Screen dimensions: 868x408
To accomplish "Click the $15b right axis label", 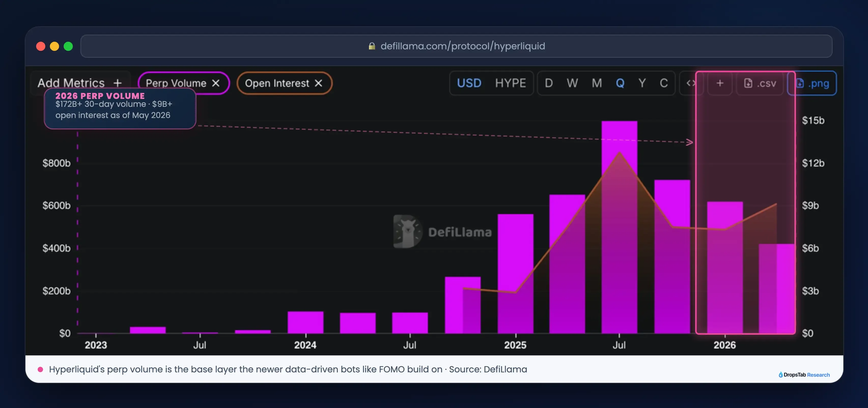I will click(x=813, y=121).
